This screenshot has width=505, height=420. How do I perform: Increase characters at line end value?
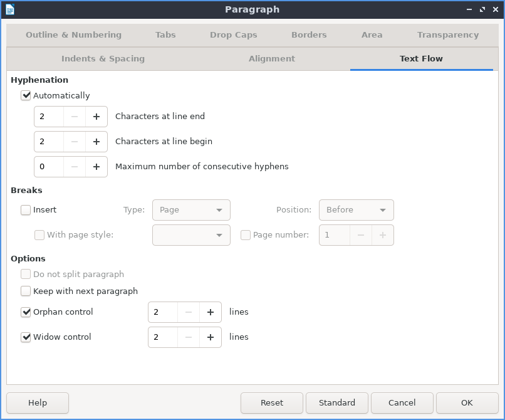click(96, 117)
